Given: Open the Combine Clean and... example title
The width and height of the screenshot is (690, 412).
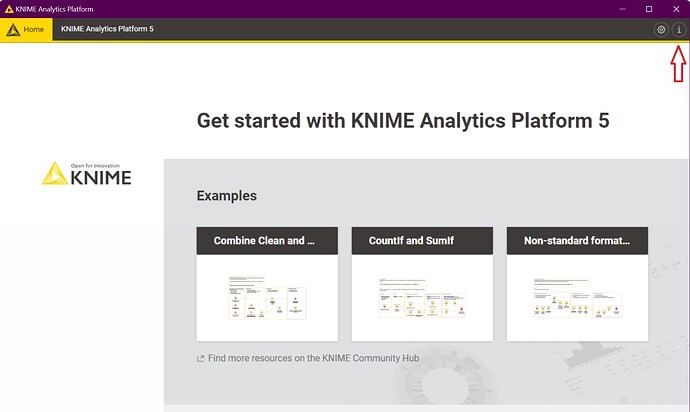Looking at the screenshot, I should pyautogui.click(x=267, y=241).
